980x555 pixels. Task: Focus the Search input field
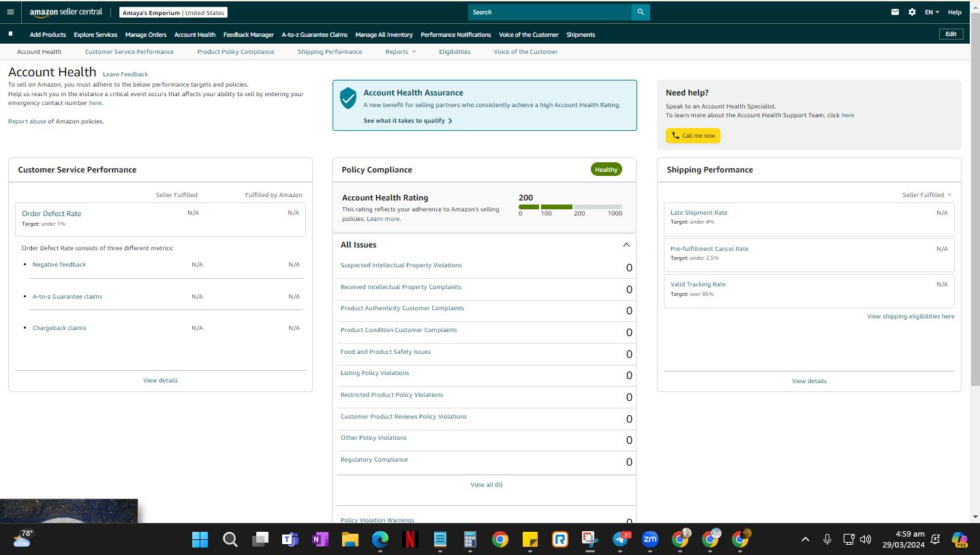tap(550, 12)
